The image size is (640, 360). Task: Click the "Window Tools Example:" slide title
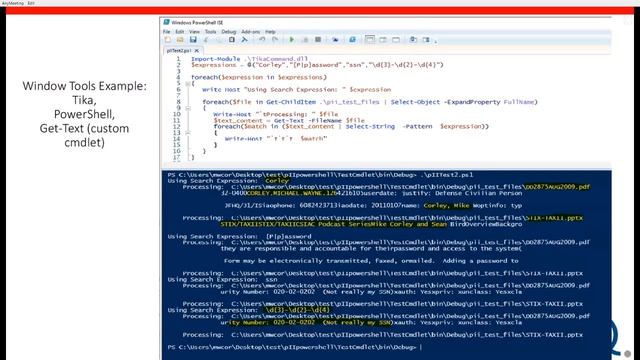pyautogui.click(x=84, y=86)
